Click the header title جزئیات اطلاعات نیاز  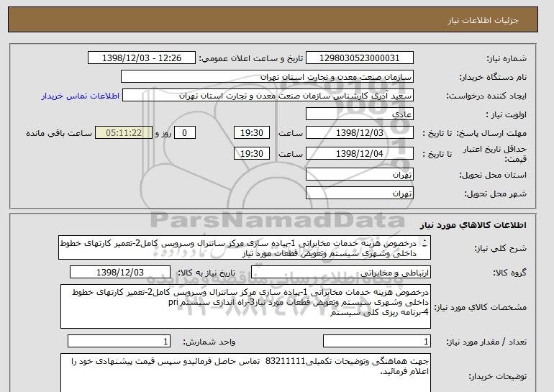pos(483,20)
